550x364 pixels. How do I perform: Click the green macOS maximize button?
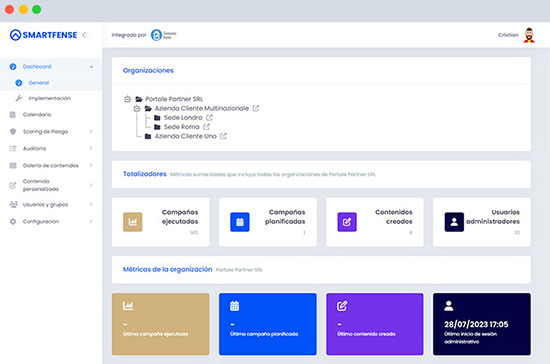36,9
